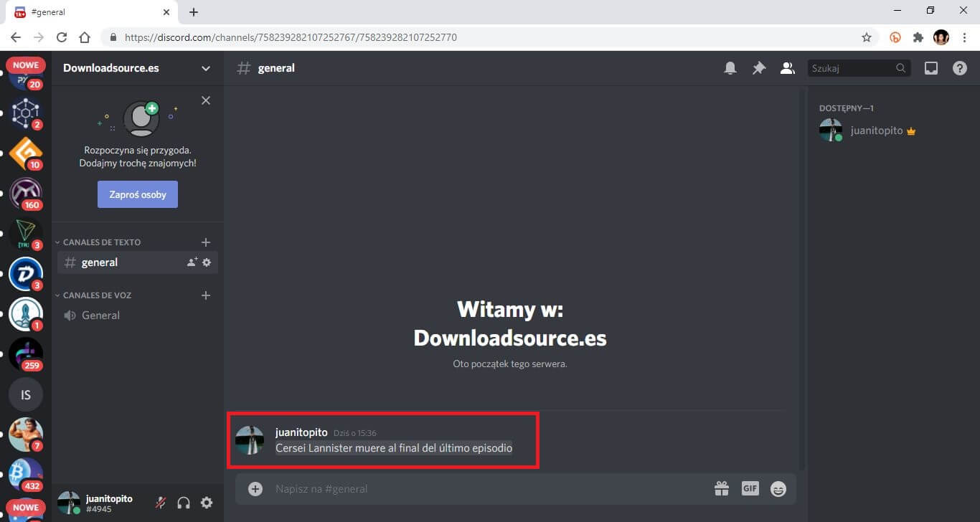
Task: Click the discord.com address bar
Action: (291, 37)
